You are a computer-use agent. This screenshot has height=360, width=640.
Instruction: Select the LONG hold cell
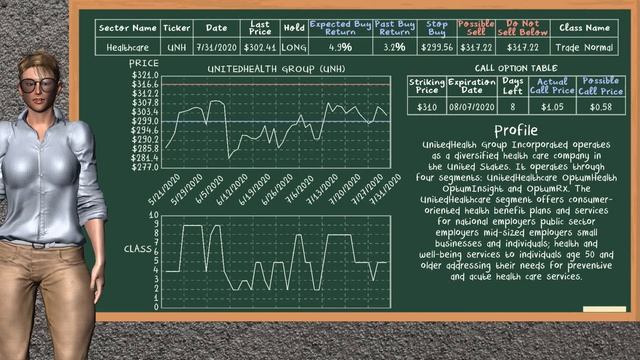pos(294,47)
